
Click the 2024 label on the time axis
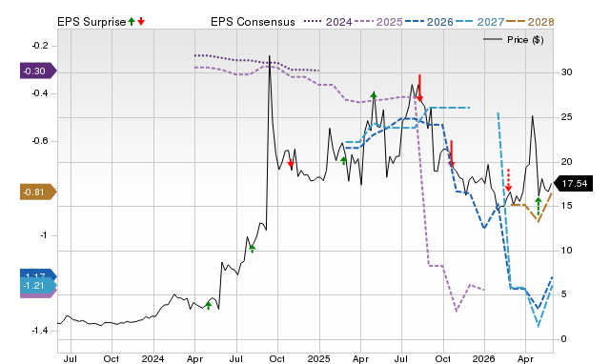tap(152, 358)
